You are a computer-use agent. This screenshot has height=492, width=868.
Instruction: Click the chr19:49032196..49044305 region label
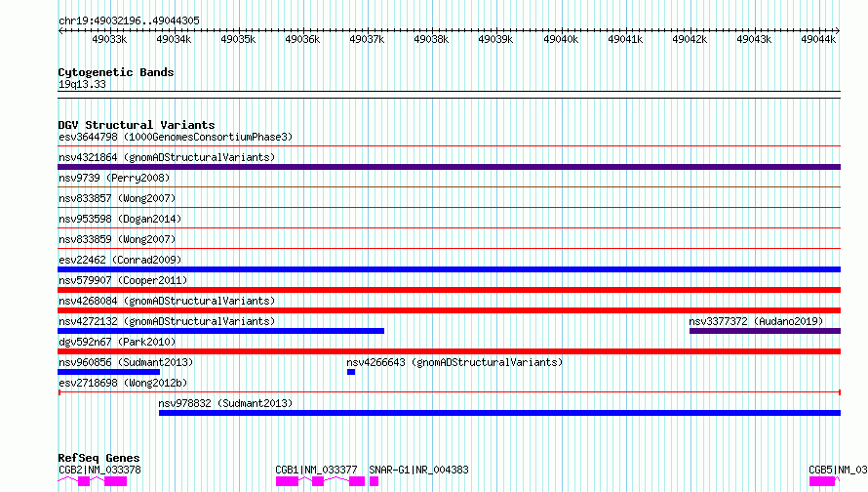click(129, 20)
